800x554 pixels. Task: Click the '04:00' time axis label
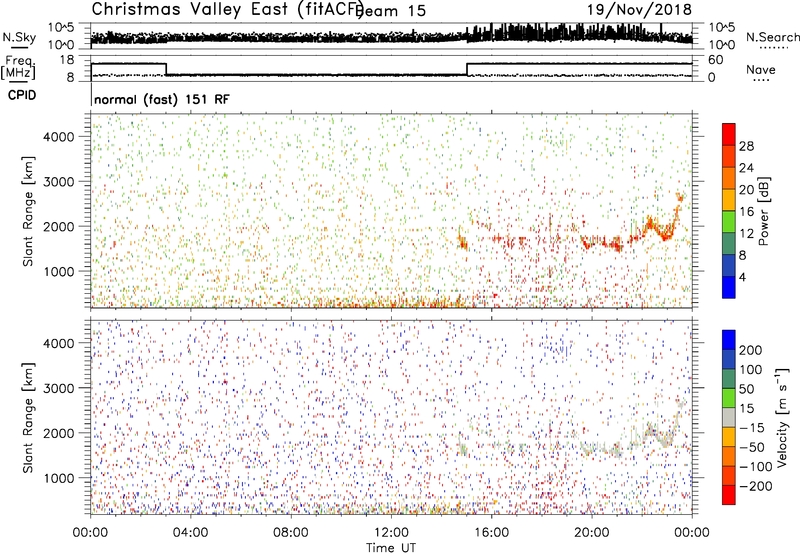coord(190,533)
